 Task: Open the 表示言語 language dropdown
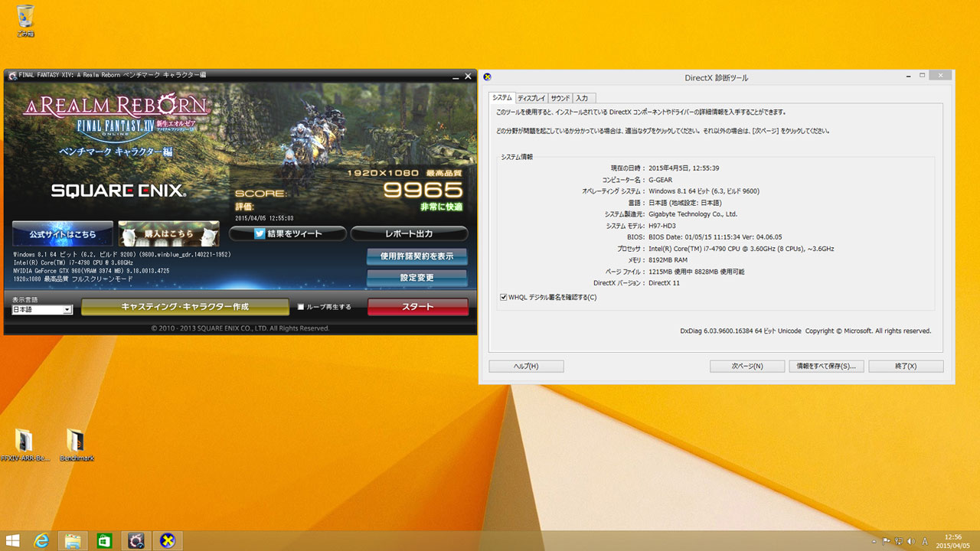point(41,310)
